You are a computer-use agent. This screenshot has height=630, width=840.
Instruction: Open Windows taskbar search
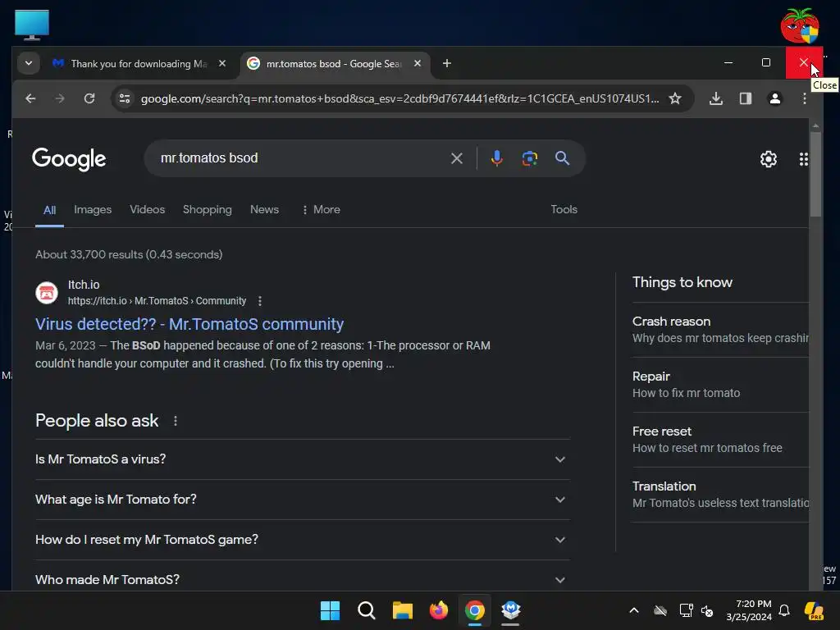click(367, 610)
